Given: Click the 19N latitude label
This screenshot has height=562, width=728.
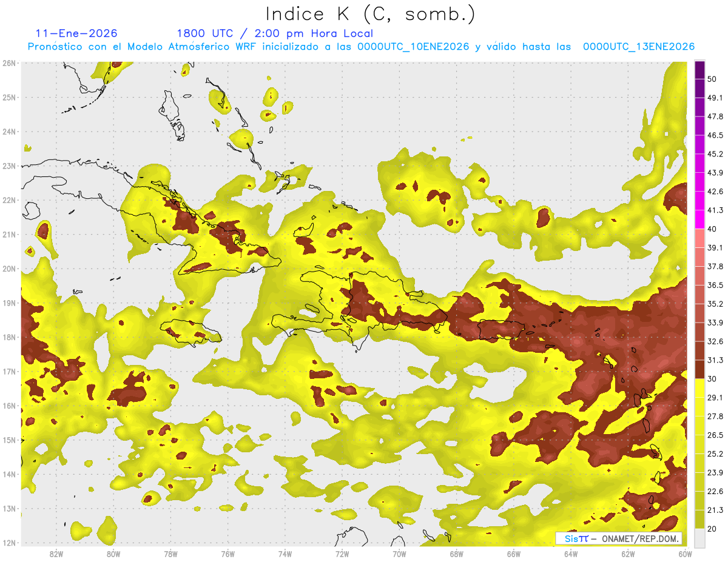Looking at the screenshot, I should pyautogui.click(x=9, y=303).
